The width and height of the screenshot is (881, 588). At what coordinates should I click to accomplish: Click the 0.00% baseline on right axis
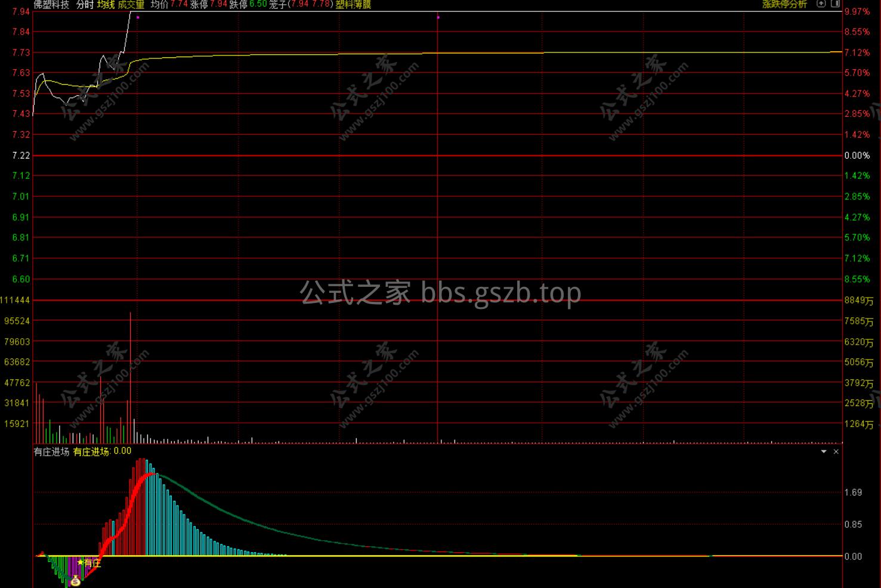coord(857,155)
